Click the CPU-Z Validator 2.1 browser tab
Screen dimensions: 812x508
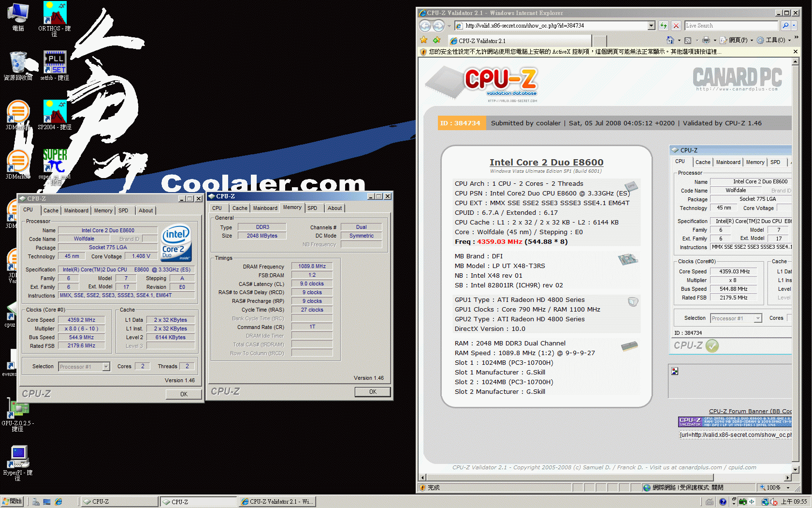coord(519,41)
